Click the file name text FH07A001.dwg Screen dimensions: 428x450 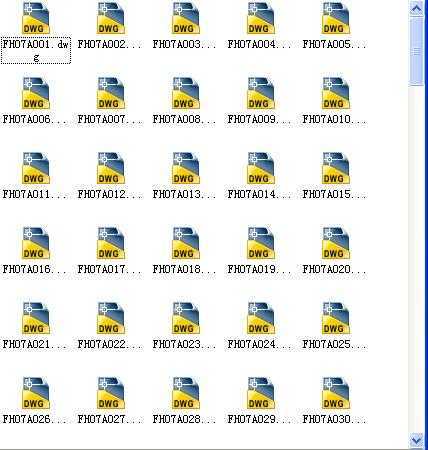pos(36,50)
